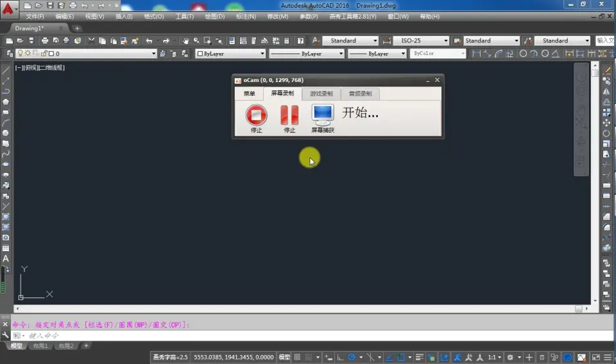
Task: Select the Radius dimension tool
Action: tap(524, 54)
